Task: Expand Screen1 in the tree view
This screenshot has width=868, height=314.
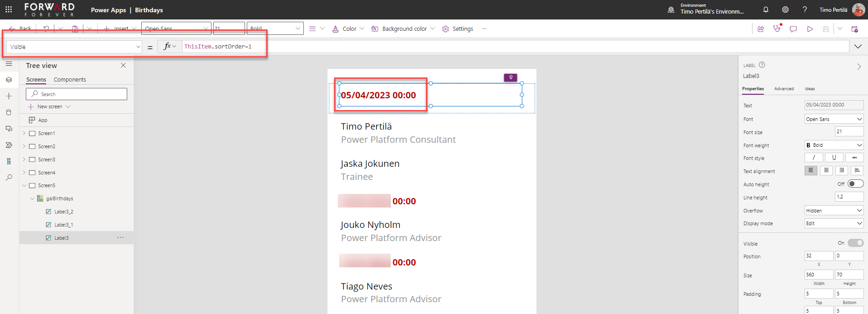Action: coord(24,133)
